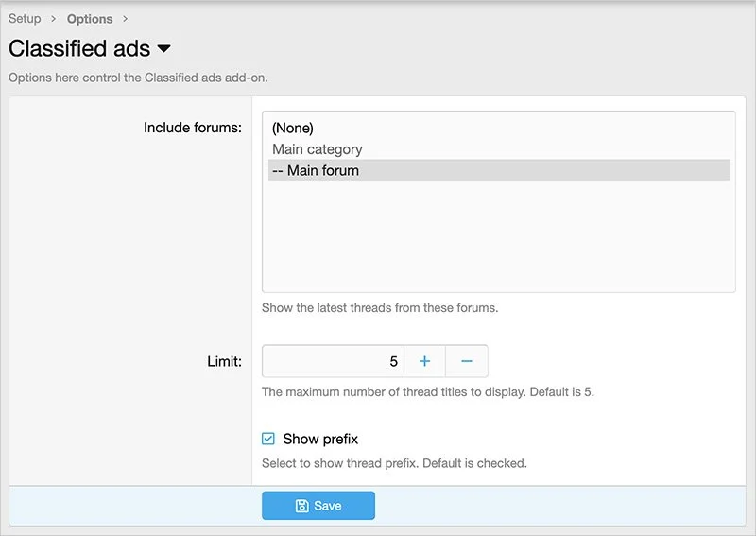Image resolution: width=756 pixels, height=536 pixels.
Task: Select the -- Main forum entry
Action: click(316, 171)
